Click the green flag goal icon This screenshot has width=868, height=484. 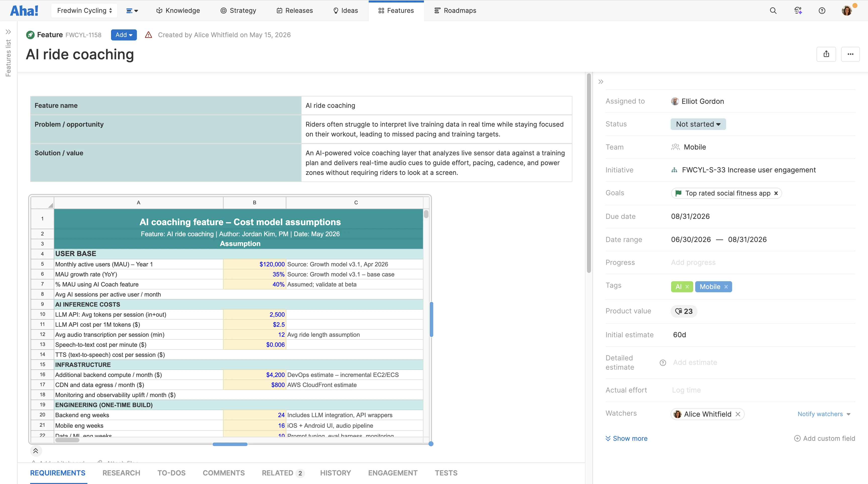pos(679,193)
